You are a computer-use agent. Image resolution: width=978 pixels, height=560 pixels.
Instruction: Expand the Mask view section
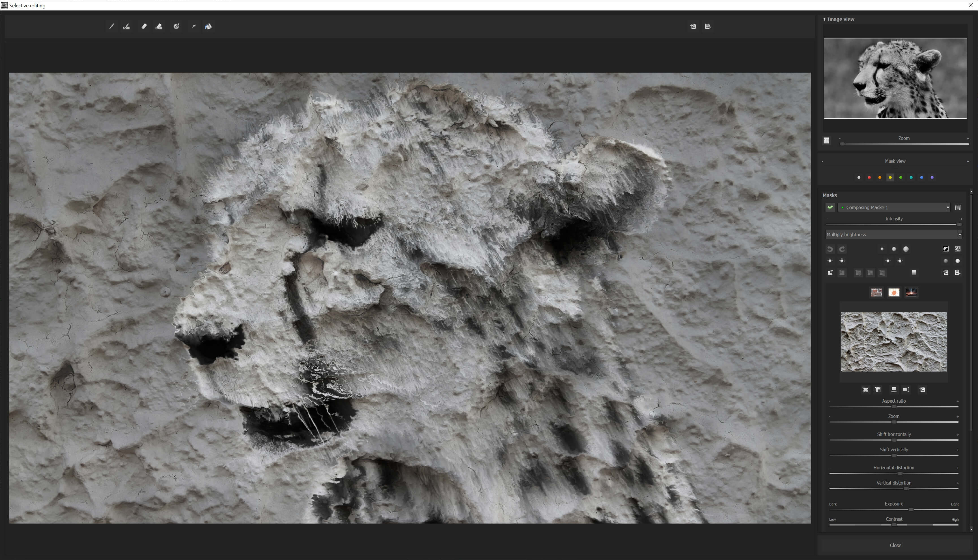(x=968, y=161)
